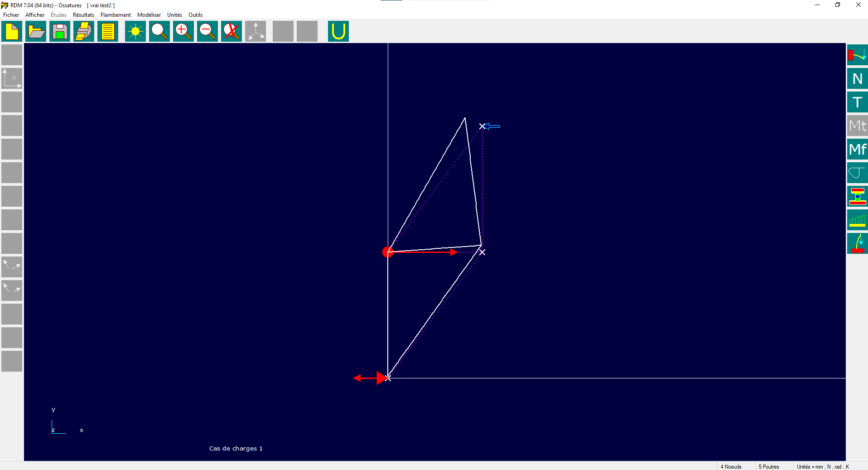Viewport: 868px width, 470px height.
Task: Display bending moment Mf diagram
Action: (x=857, y=149)
